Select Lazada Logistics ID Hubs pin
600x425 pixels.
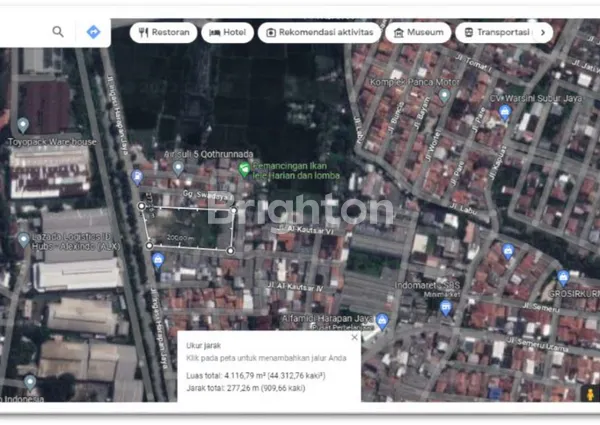click(24, 240)
